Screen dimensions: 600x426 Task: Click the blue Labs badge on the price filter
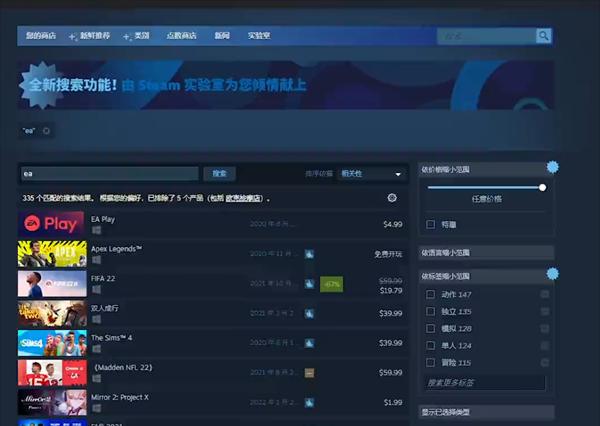click(553, 167)
